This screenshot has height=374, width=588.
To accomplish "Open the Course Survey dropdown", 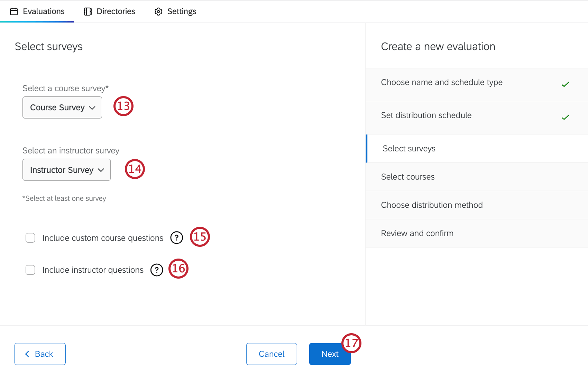I will point(62,107).
